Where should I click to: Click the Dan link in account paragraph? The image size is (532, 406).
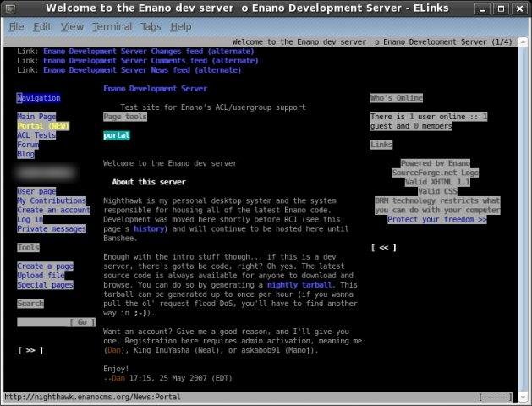click(x=114, y=350)
